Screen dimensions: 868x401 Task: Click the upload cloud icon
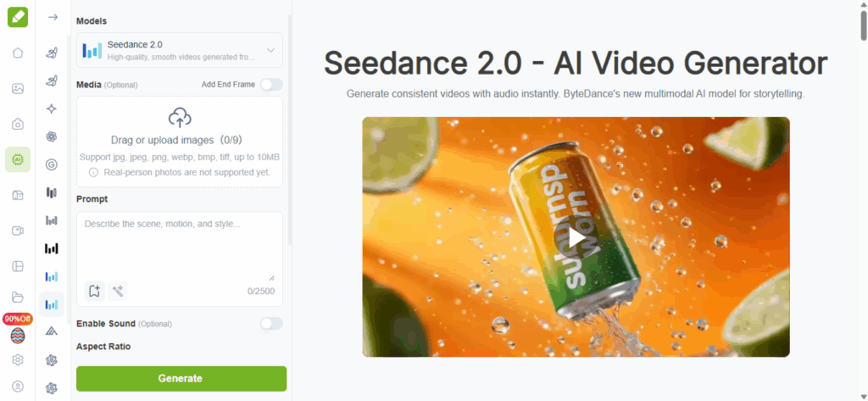(x=180, y=118)
